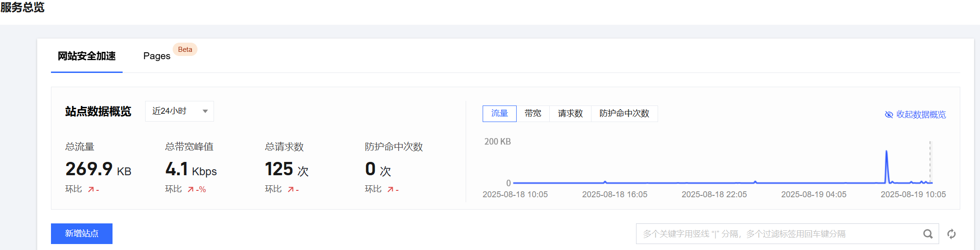Image resolution: width=980 pixels, height=250 pixels.
Task: Click the 收起数据概览 link
Action: click(921, 115)
